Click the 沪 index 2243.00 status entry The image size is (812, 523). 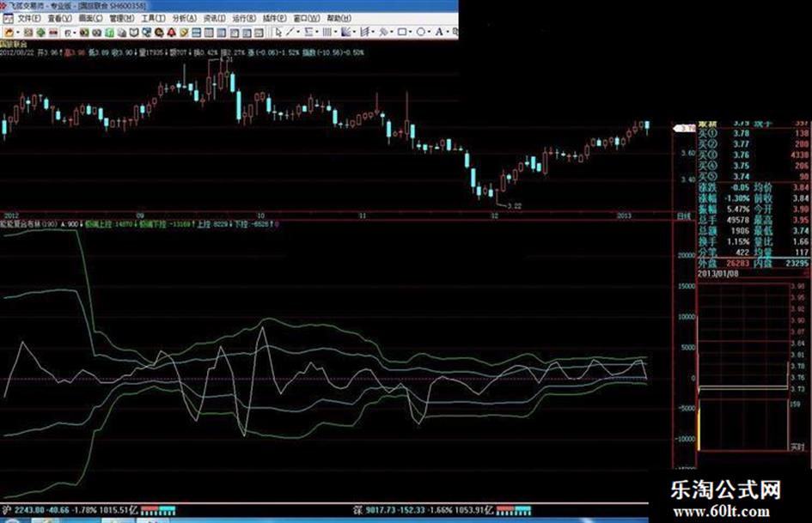pos(70,511)
